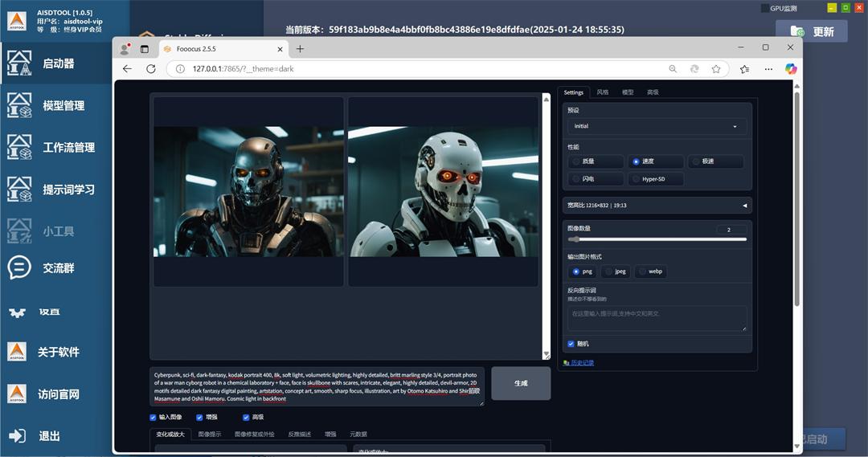Switch to the 图像提示 tab

click(x=209, y=434)
